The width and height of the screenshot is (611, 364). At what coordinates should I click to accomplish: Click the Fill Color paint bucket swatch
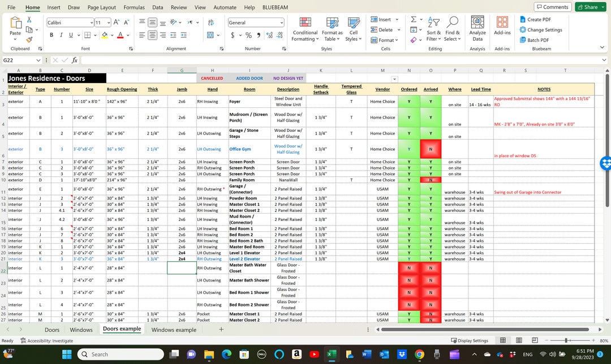105,35
